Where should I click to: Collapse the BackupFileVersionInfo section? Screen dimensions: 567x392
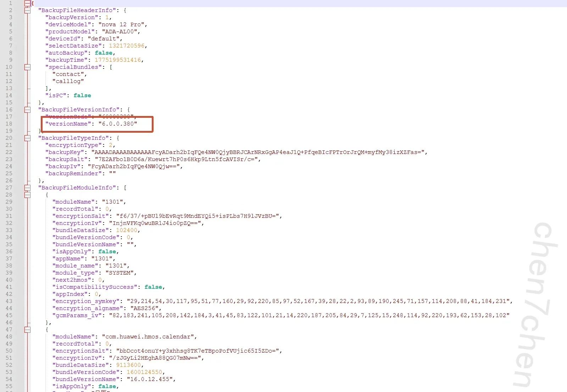(27, 110)
